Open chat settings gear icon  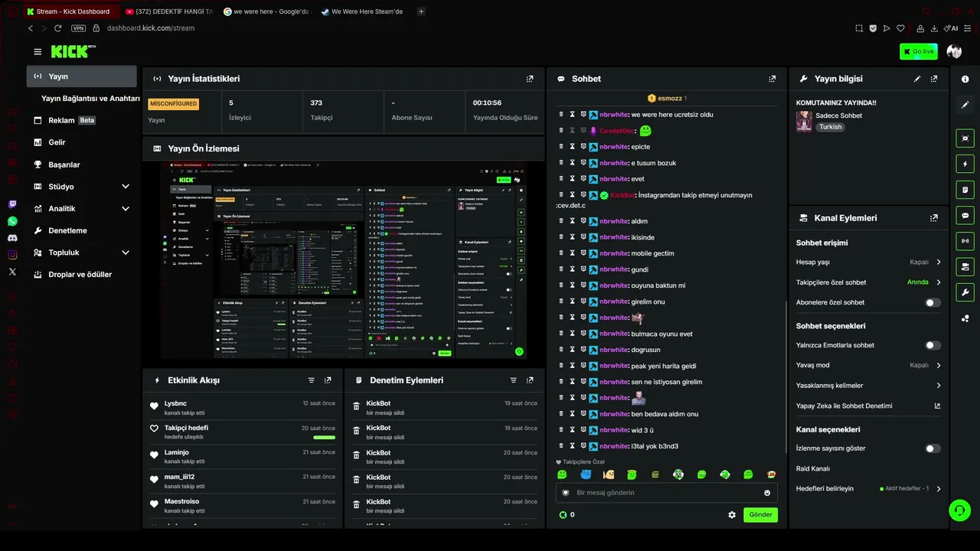click(x=732, y=515)
